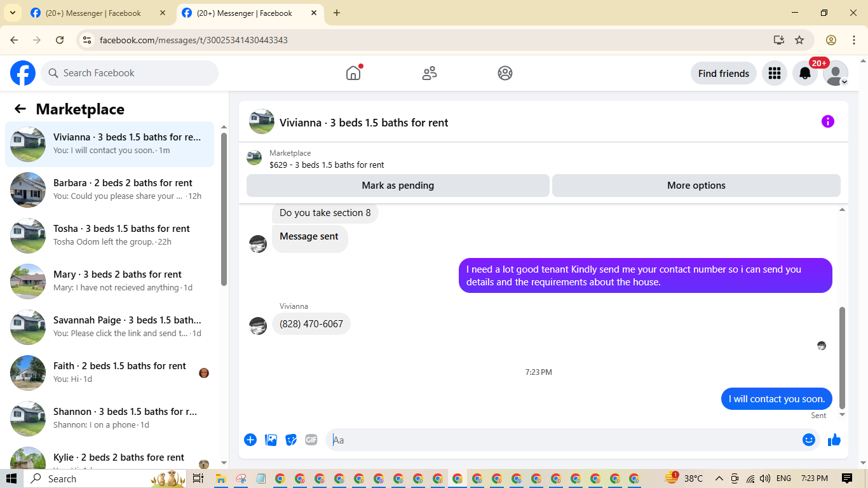The width and height of the screenshot is (868, 488).
Task: Click the address bar URL
Action: tap(194, 40)
